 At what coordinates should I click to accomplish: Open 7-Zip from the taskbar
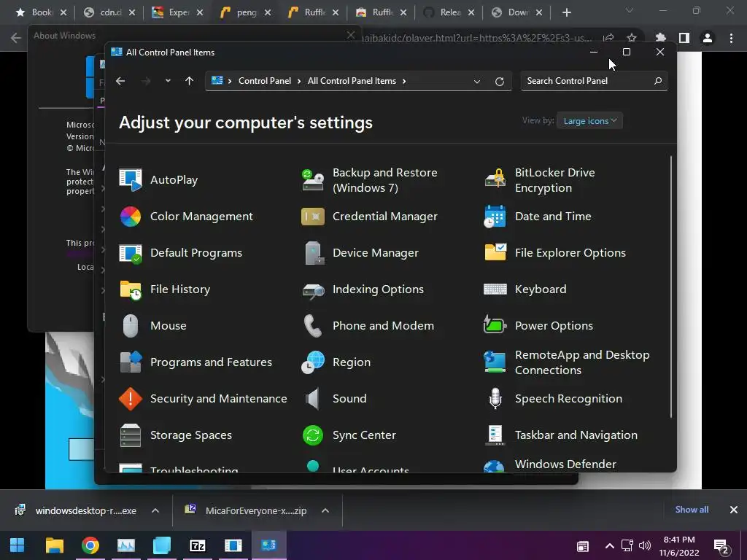(x=197, y=545)
